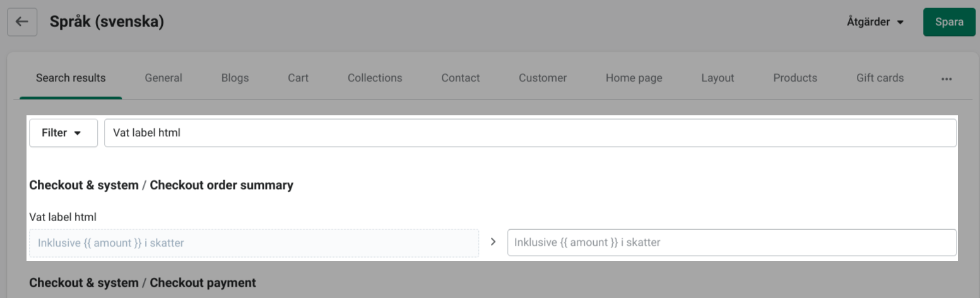Go to the Cart tab
This screenshot has width=980, height=298.
pyautogui.click(x=298, y=78)
